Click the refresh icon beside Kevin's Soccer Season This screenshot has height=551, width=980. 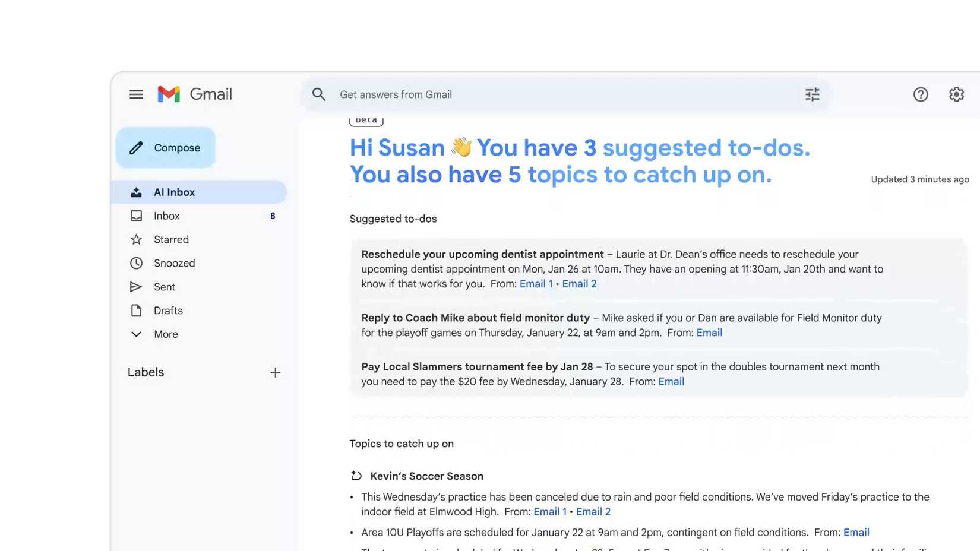click(355, 476)
